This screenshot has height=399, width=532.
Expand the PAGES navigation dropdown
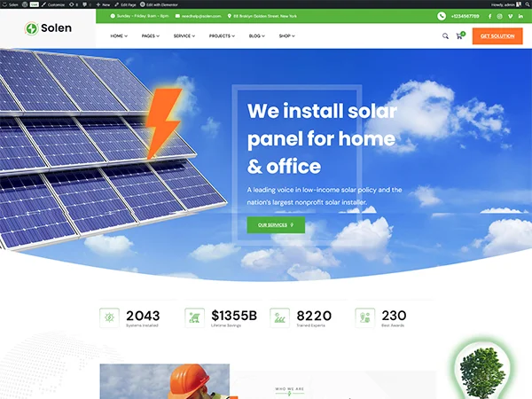[151, 36]
